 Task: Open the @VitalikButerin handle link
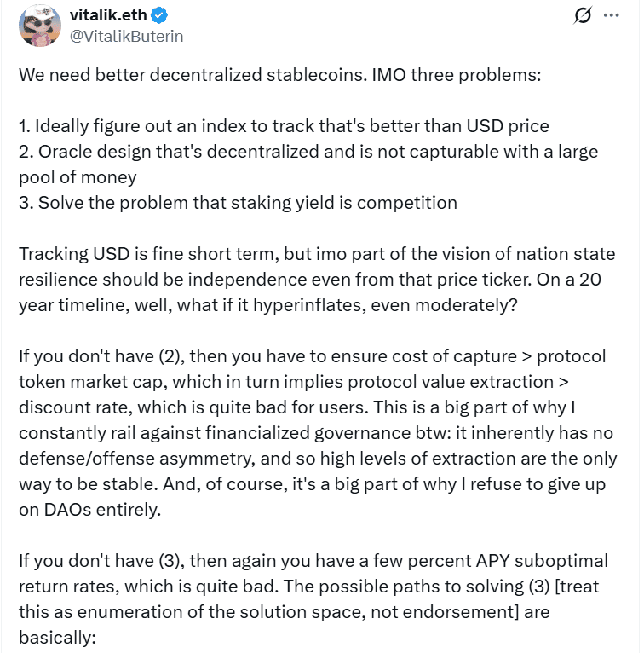(125, 36)
